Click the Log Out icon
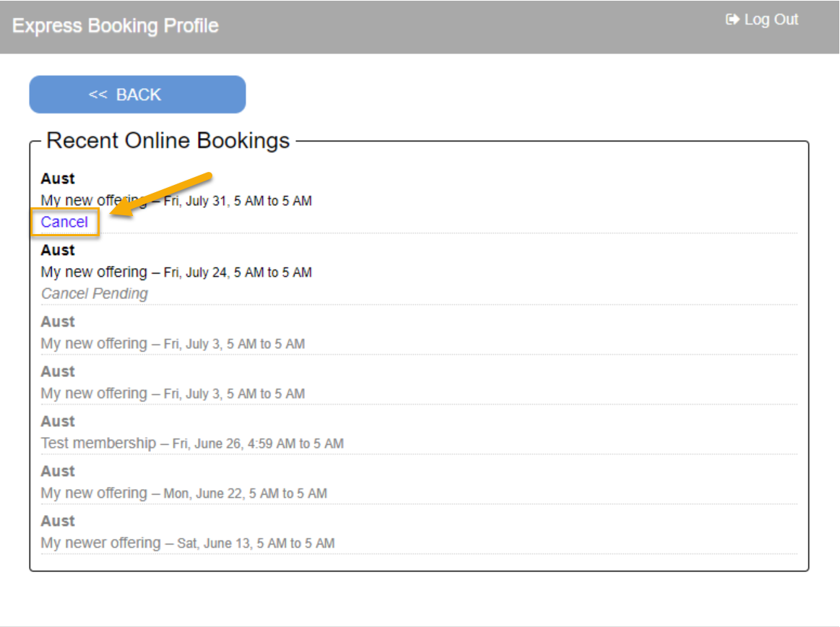Screen dimensions: 840x627 coord(732,20)
